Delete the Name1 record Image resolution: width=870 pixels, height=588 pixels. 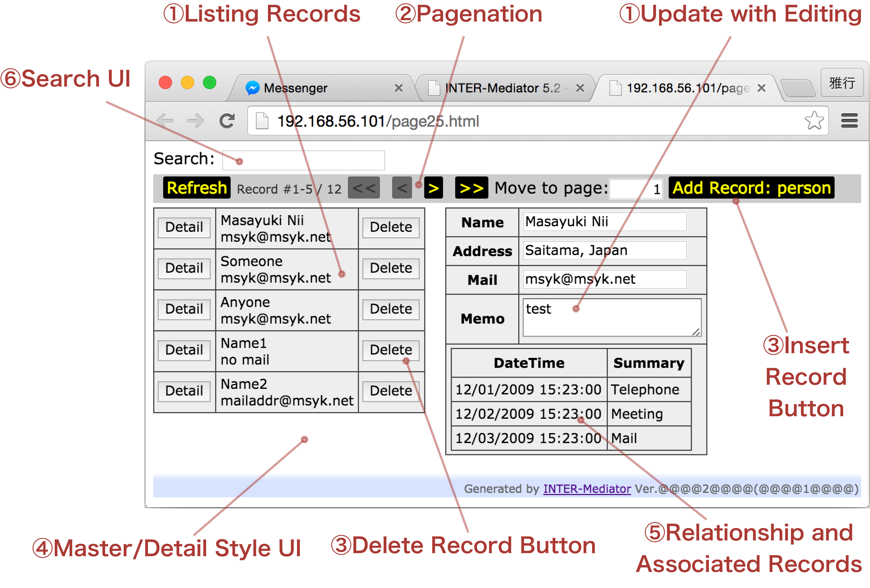point(391,350)
